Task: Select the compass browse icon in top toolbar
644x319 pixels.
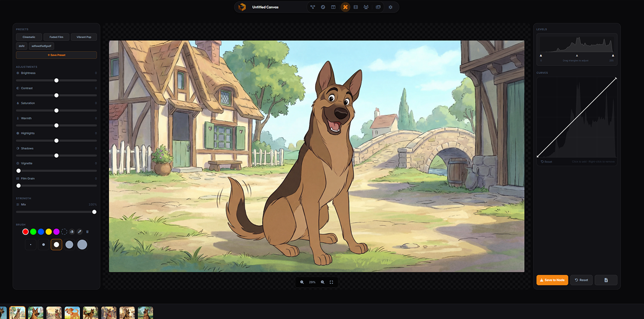Action: coord(323,7)
